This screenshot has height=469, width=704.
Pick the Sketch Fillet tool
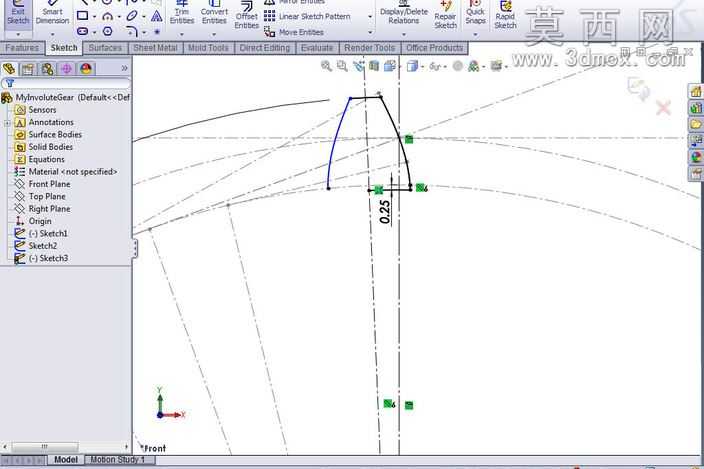(x=132, y=31)
